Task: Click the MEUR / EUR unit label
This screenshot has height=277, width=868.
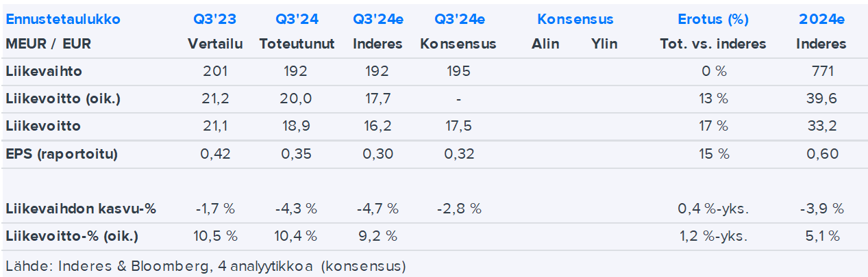Action: (48, 44)
